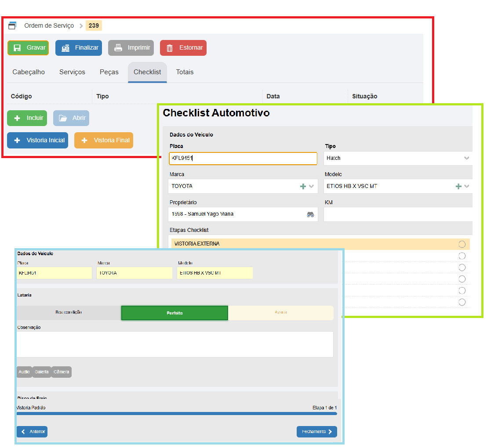Go to Fechamento step
487x448 pixels.
click(x=316, y=432)
